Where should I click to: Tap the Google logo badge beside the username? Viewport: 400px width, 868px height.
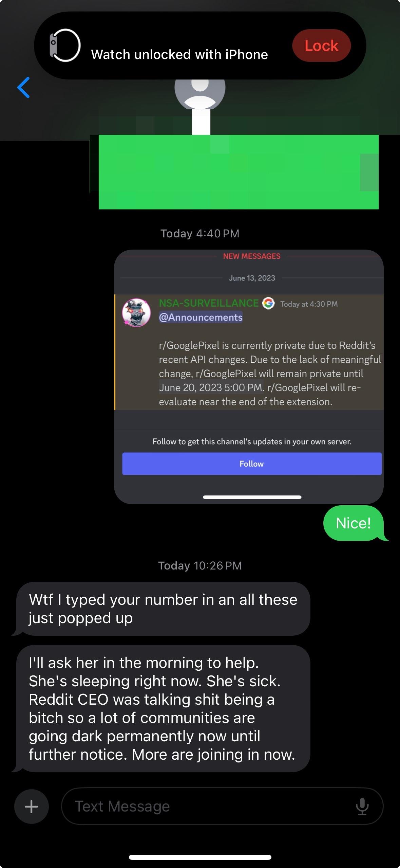(x=268, y=303)
